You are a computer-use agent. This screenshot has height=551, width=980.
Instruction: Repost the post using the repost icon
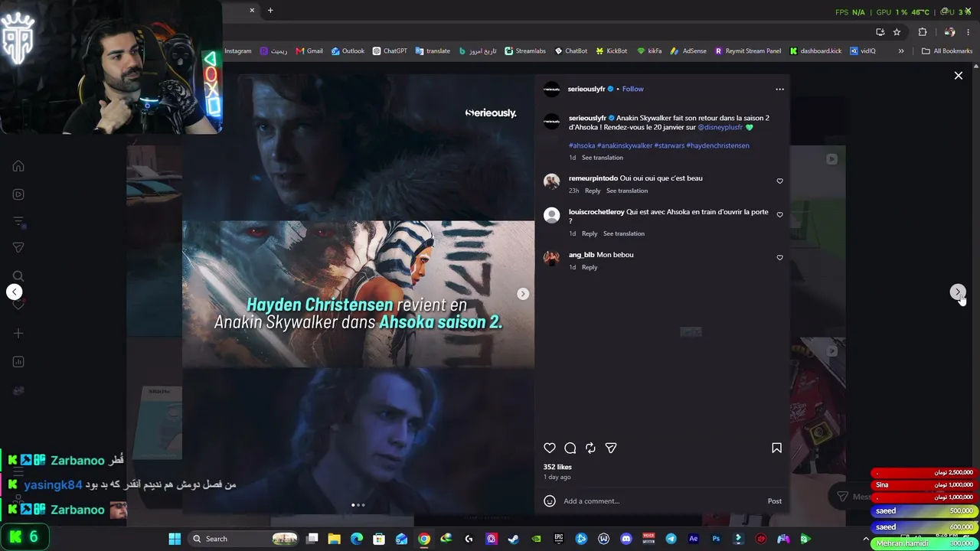[x=590, y=448]
